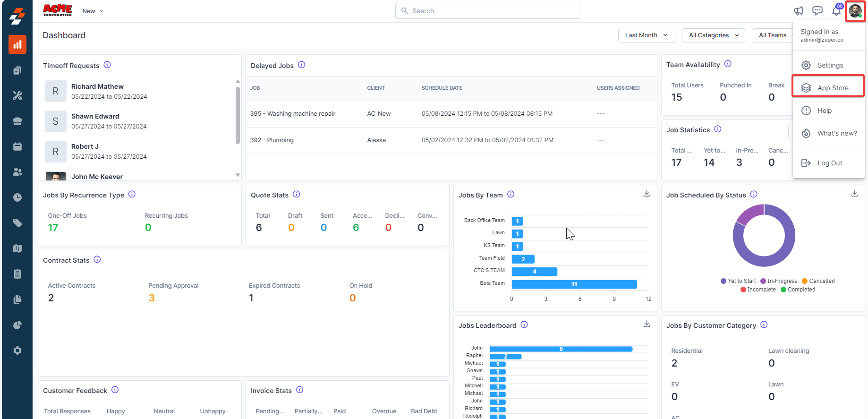This screenshot has height=419, width=868.
Task: Toggle the Completed legend color in status chart
Action: pyautogui.click(x=783, y=290)
